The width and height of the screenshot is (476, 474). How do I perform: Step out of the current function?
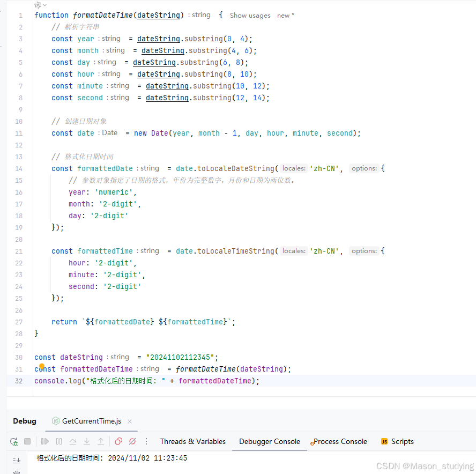[101, 441]
